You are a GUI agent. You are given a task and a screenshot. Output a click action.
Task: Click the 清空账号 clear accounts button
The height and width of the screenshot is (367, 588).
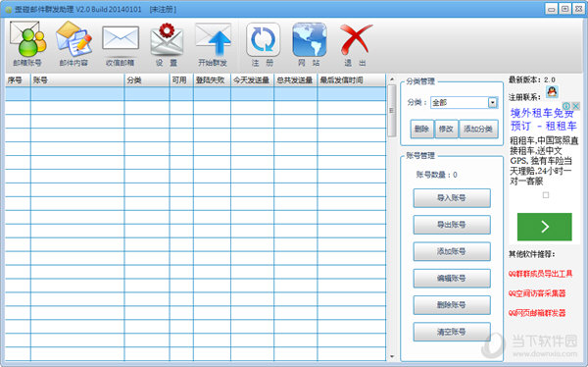452,332
